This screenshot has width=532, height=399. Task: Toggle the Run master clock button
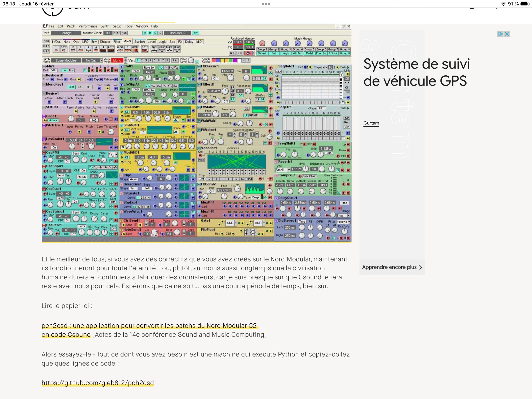(x=124, y=33)
